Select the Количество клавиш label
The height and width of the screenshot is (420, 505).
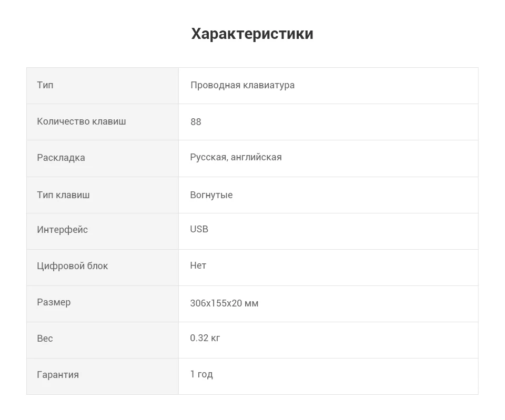pos(82,121)
